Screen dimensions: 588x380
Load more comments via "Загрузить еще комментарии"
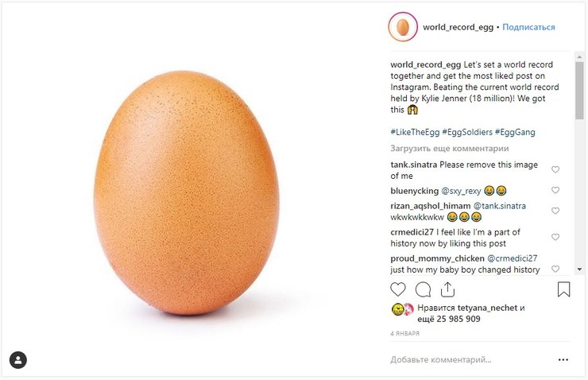click(449, 149)
